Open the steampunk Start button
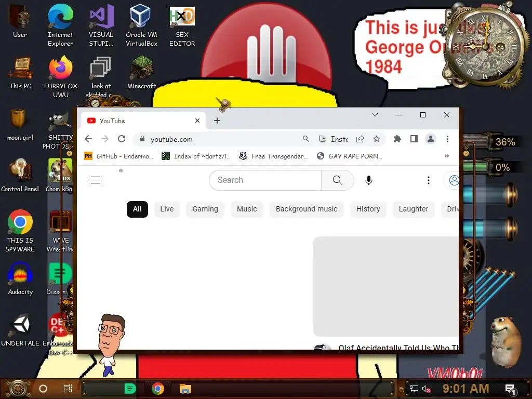532x399 pixels. (18, 389)
